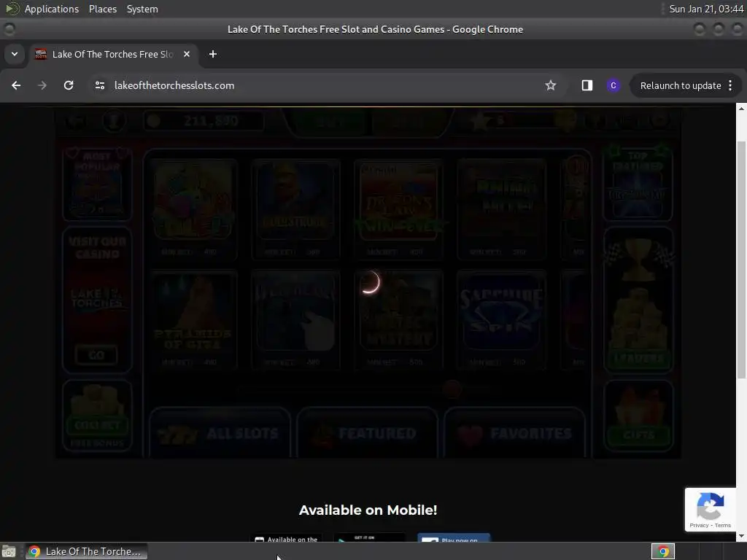
Task: Click the scrollbar up arrow
Action: click(741, 109)
